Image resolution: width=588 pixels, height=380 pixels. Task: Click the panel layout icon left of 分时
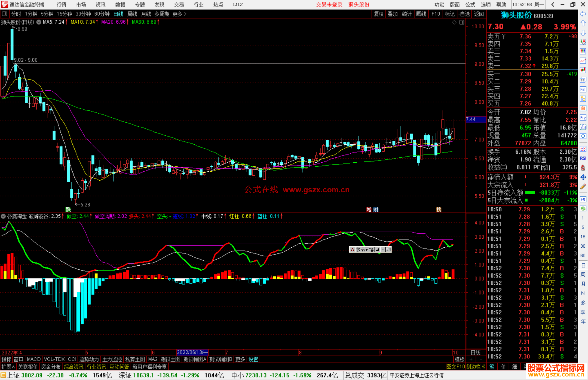click(x=4, y=14)
